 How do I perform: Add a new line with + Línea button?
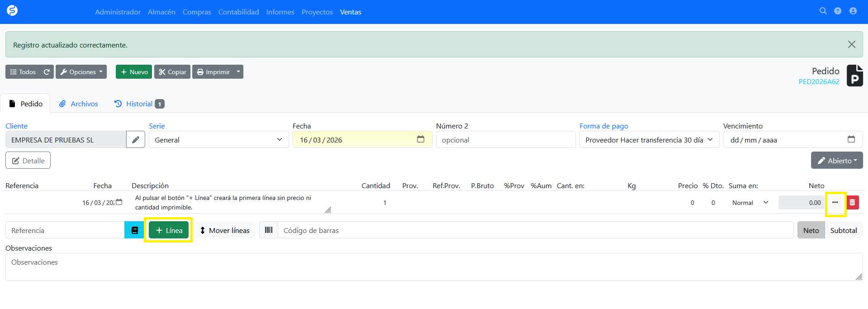[x=169, y=230]
